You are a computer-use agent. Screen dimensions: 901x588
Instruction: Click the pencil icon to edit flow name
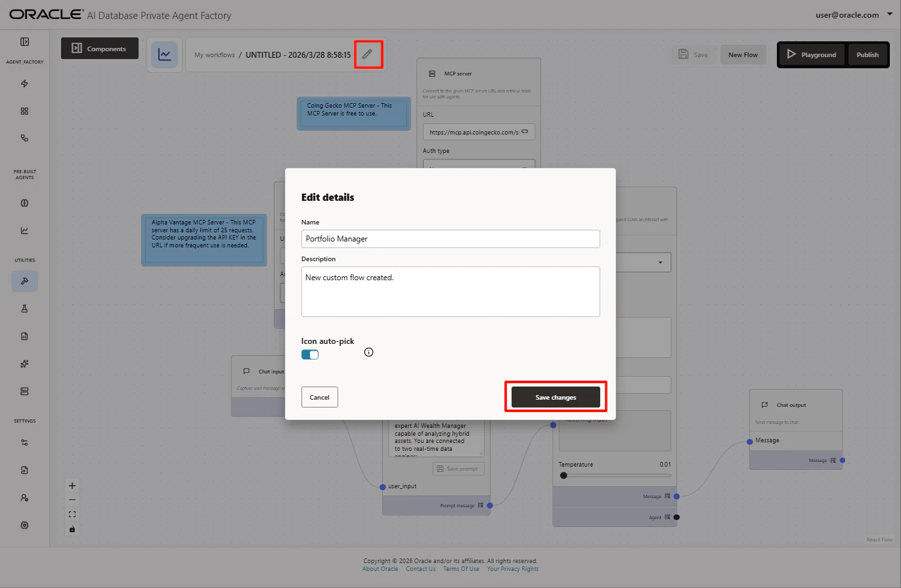(367, 54)
